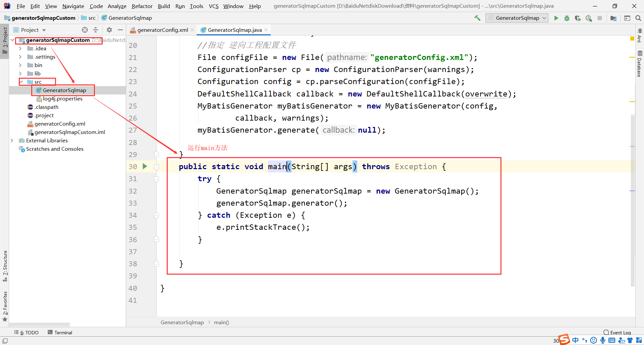Click Project panel horizontal scrollbar
Image resolution: width=644 pixels, height=345 pixels.
(x=39, y=325)
